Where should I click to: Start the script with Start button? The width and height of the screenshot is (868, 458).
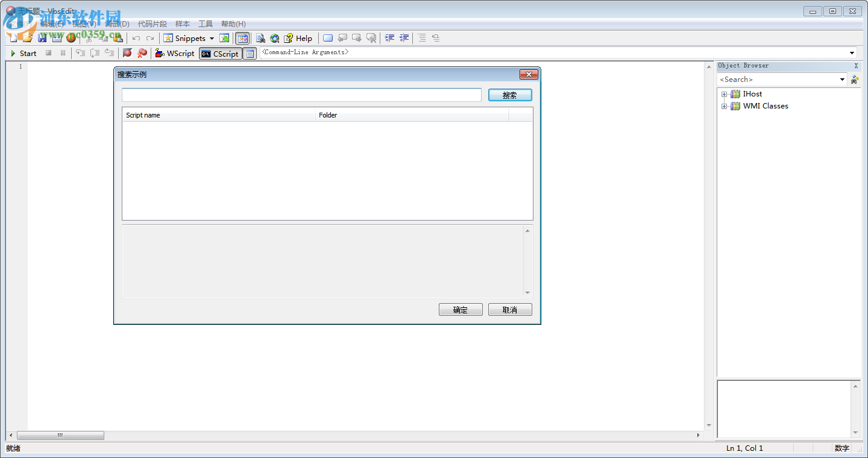24,53
